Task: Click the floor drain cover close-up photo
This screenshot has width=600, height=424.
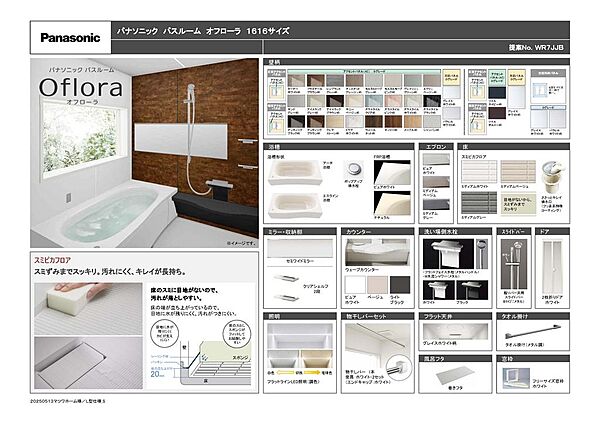Action: tap(88, 363)
